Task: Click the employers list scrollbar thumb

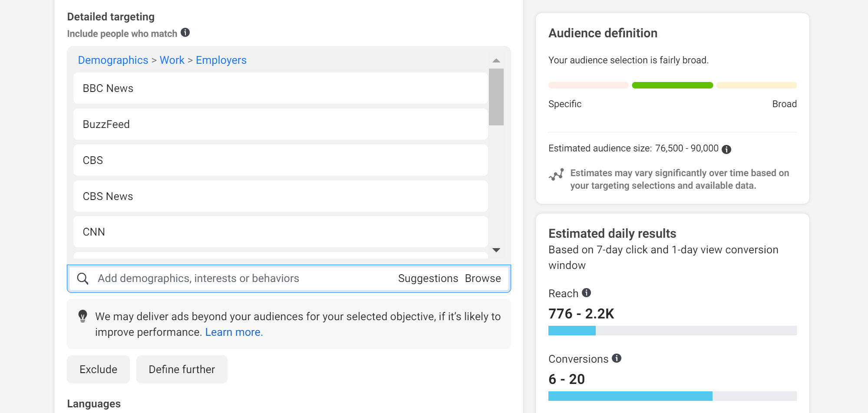Action: (x=496, y=97)
